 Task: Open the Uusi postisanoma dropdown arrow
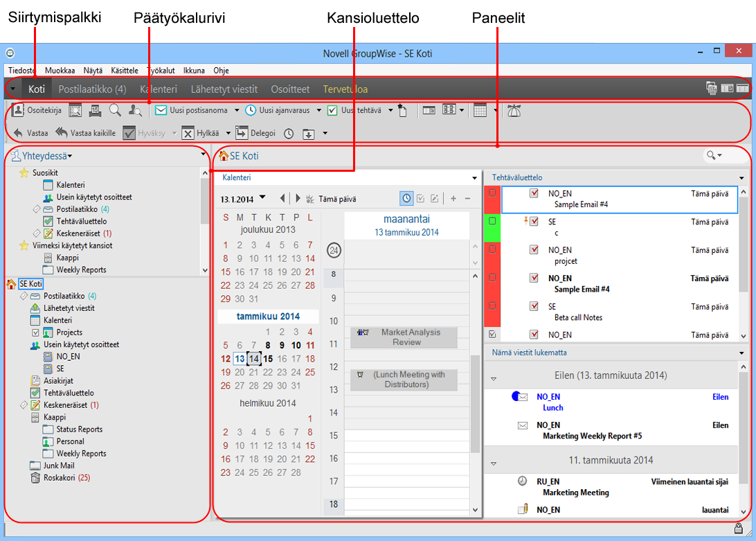click(x=236, y=110)
